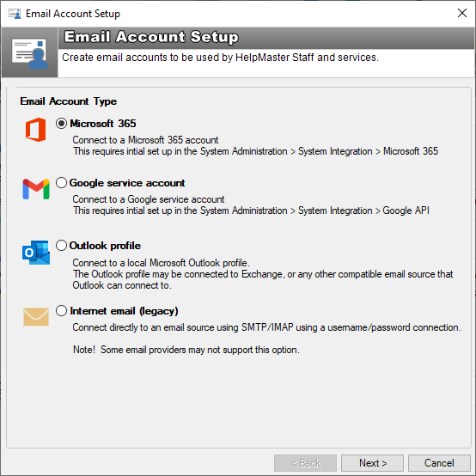476x476 pixels.
Task: Close the Email Account Setup dialog
Action: pos(462,13)
